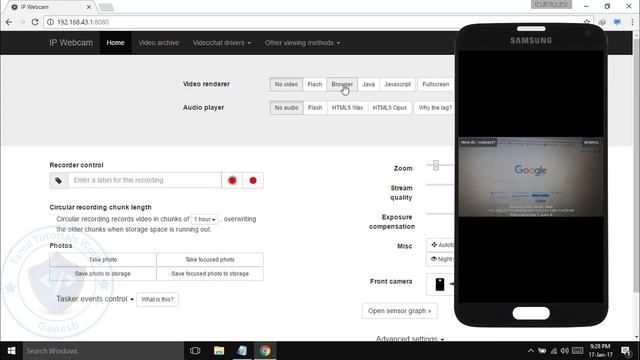This screenshot has width=640, height=360.
Task: Click the IP Webcam brand link
Action: coord(71,43)
